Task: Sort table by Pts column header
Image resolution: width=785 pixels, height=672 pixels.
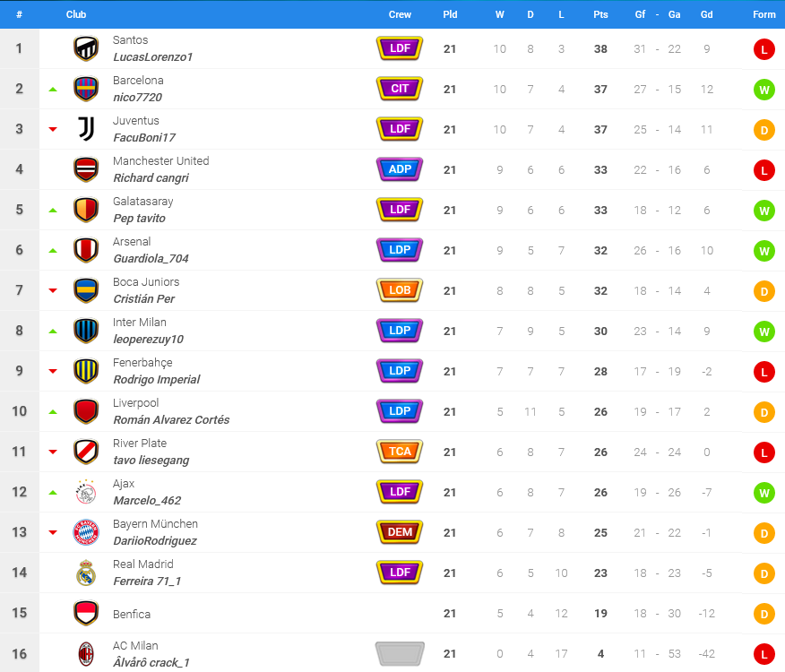Action: (600, 14)
